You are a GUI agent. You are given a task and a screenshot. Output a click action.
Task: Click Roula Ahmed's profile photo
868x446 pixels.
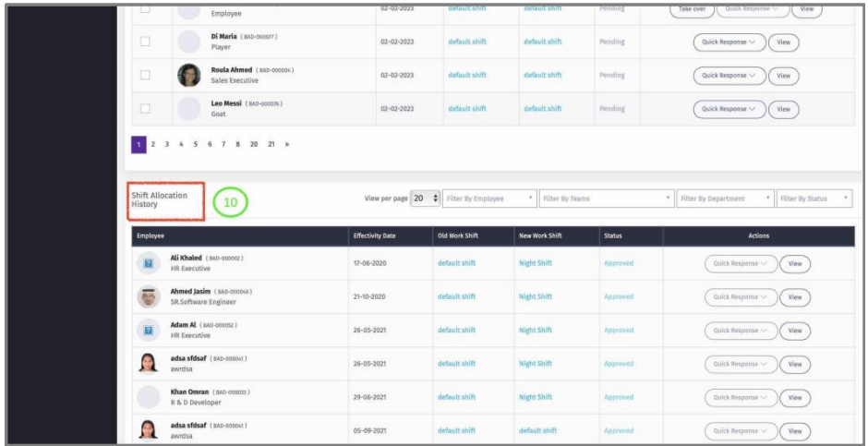click(x=189, y=75)
